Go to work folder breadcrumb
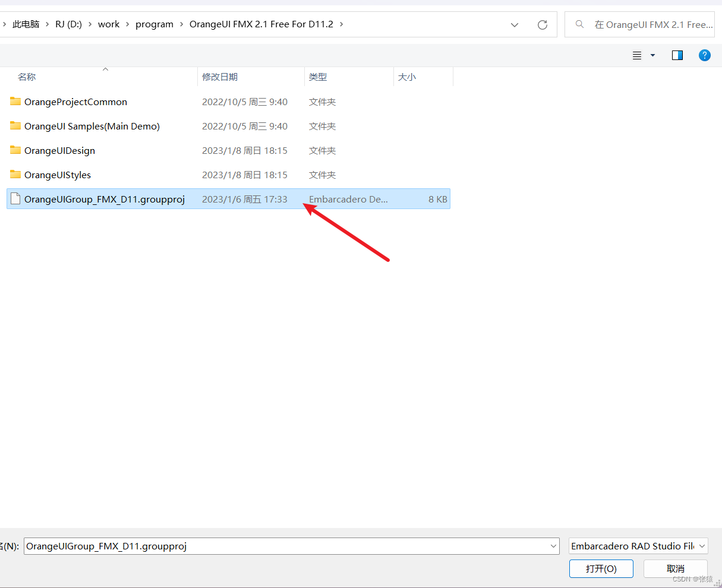The image size is (722, 588). [x=109, y=24]
